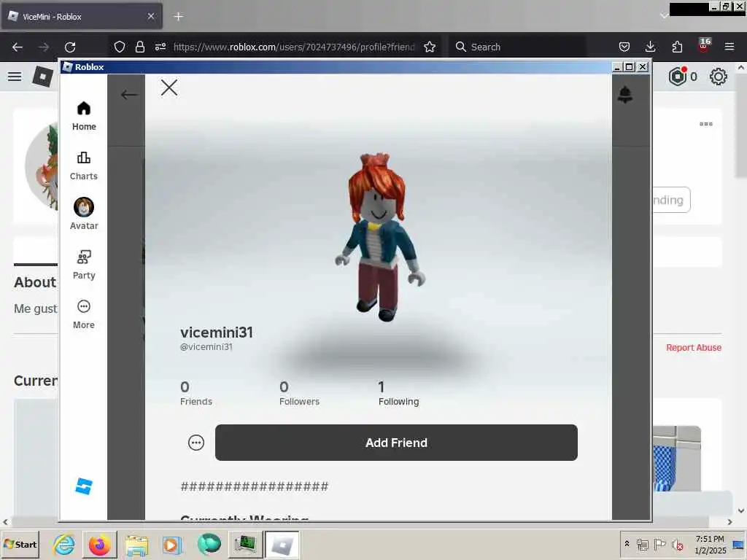View the 0 Followers count

pyautogui.click(x=299, y=393)
